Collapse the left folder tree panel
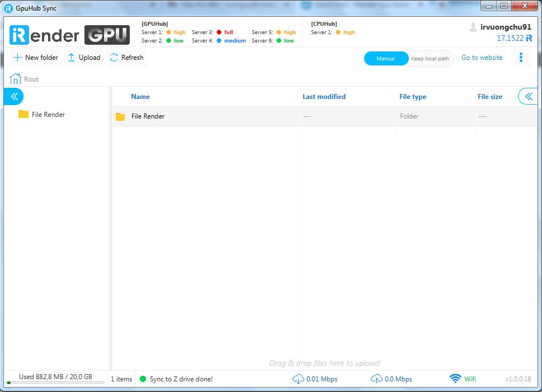The height and width of the screenshot is (392, 542). tap(14, 96)
